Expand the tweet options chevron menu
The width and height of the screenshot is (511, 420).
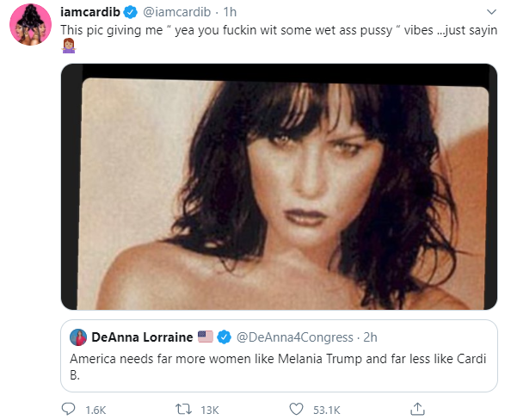coord(491,12)
